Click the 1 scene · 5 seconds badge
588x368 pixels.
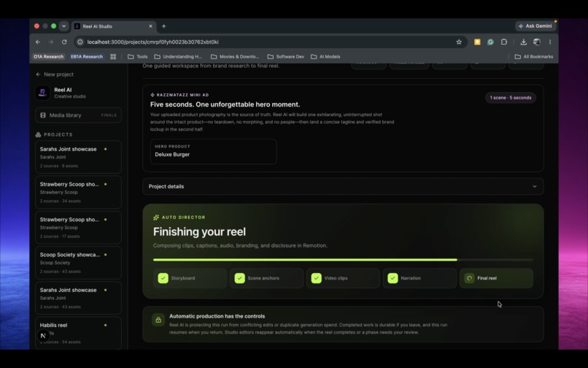pyautogui.click(x=511, y=98)
